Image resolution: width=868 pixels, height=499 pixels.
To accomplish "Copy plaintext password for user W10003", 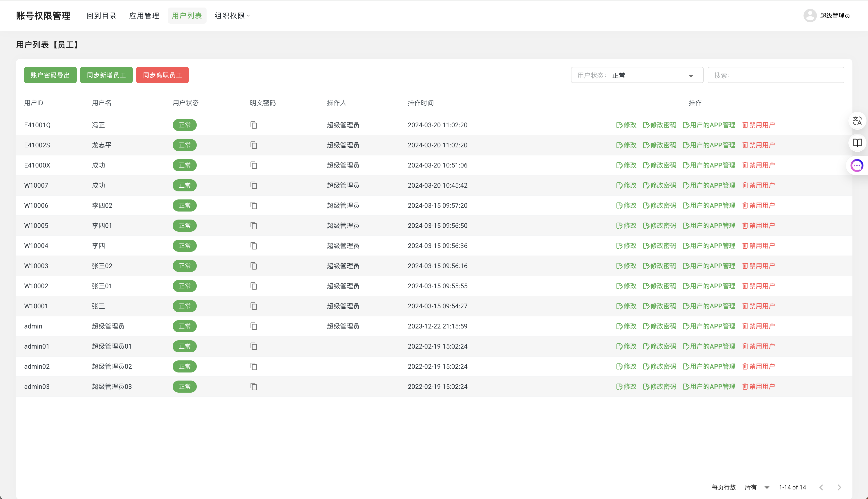I will coord(254,266).
